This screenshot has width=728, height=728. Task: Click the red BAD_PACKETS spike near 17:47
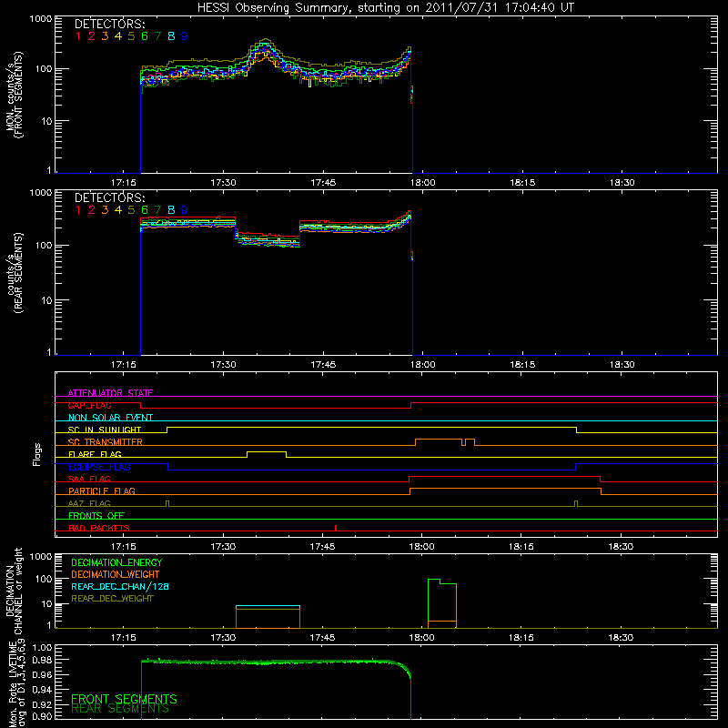click(336, 528)
